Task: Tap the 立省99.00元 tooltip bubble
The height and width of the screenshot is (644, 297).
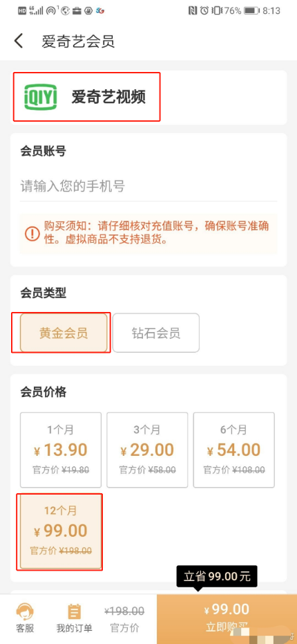Action: coord(217,576)
